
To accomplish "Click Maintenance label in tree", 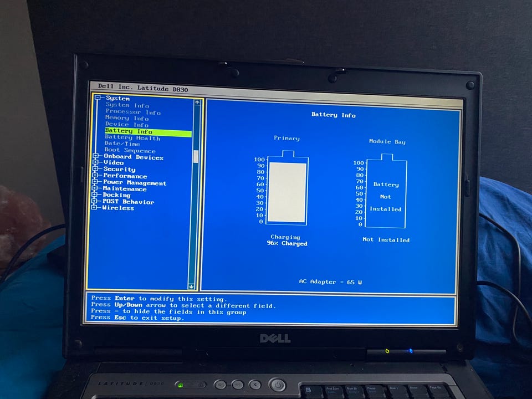I will pyautogui.click(x=125, y=188).
